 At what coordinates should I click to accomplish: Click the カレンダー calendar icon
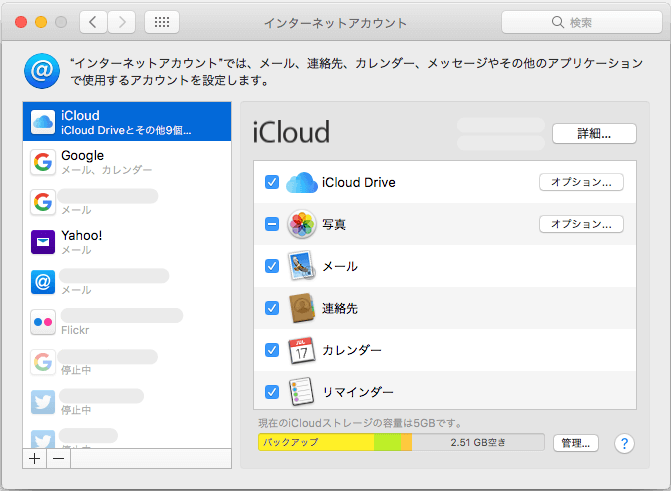point(302,350)
